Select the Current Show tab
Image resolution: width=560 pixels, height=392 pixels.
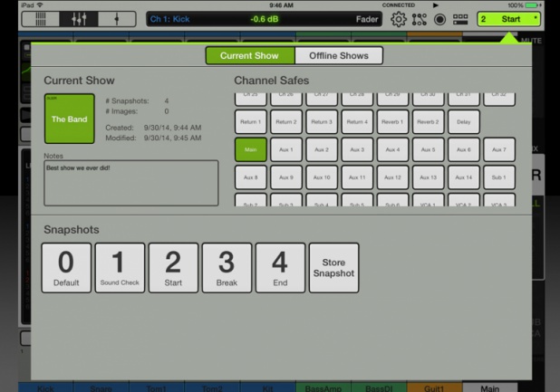pos(250,55)
